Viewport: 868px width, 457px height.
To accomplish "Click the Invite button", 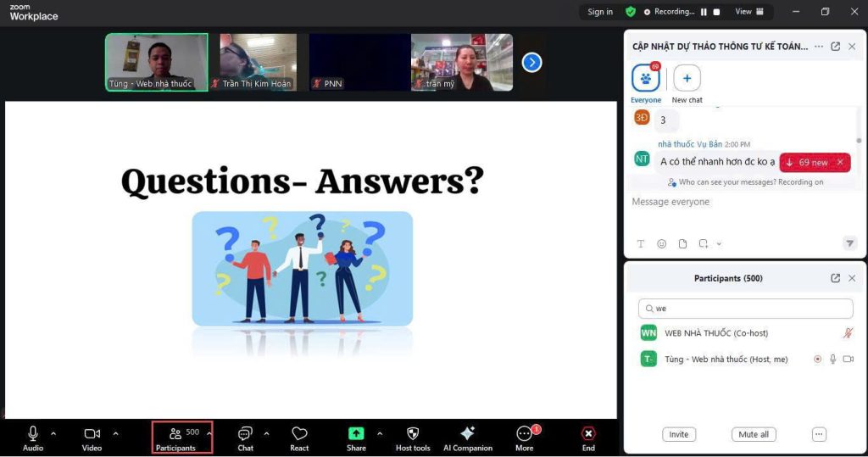I will [x=678, y=434].
